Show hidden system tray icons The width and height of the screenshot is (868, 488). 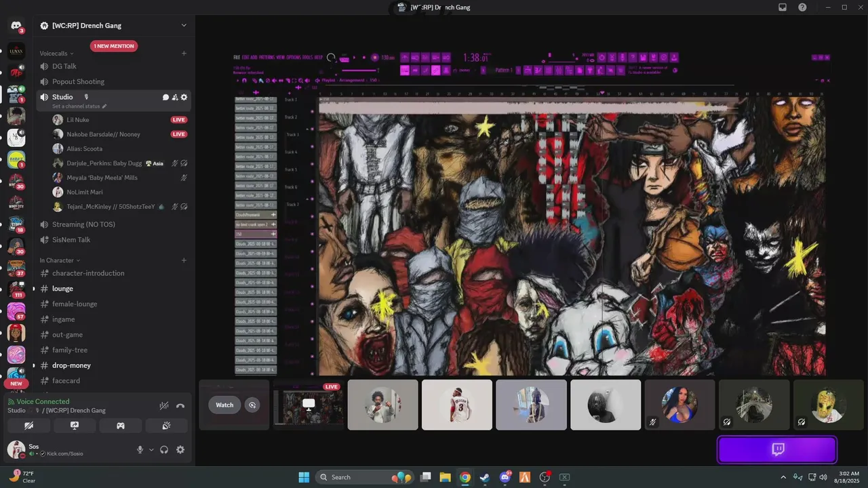point(783,477)
